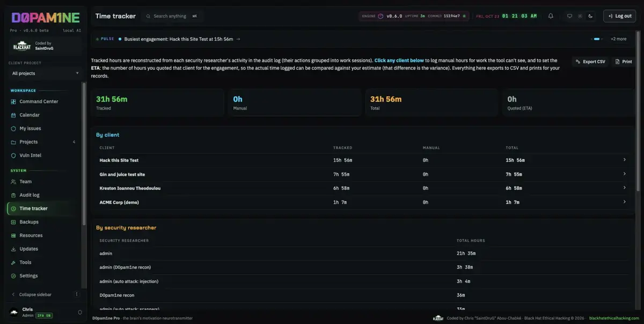Click the Blackhat logo in sidebar
The height and width of the screenshot is (324, 644).
22,46
